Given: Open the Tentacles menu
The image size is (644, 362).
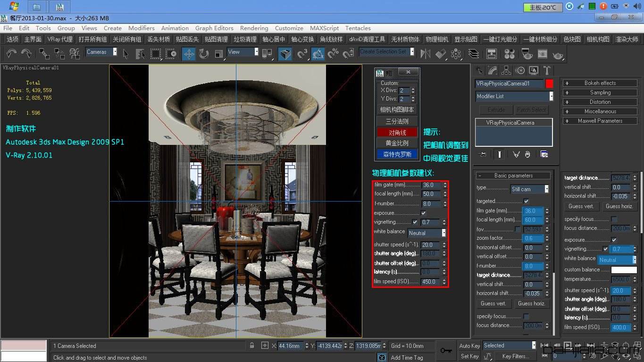Looking at the screenshot, I should coord(358,28).
